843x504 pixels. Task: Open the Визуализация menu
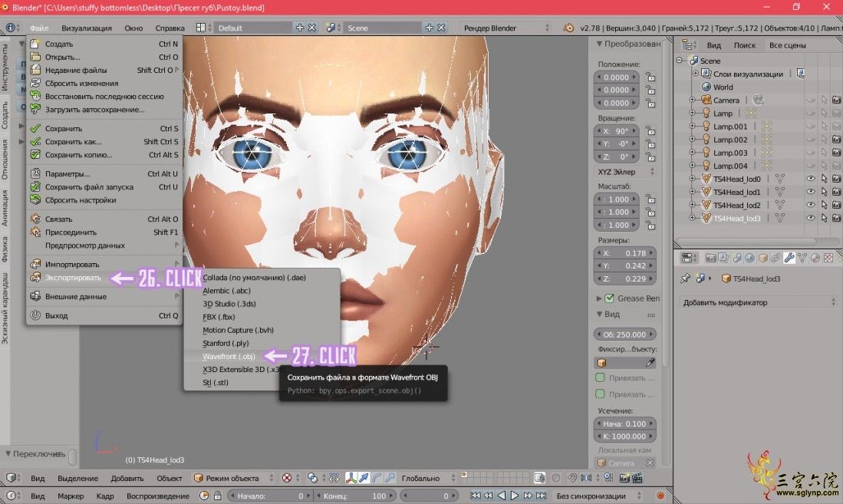point(87,28)
